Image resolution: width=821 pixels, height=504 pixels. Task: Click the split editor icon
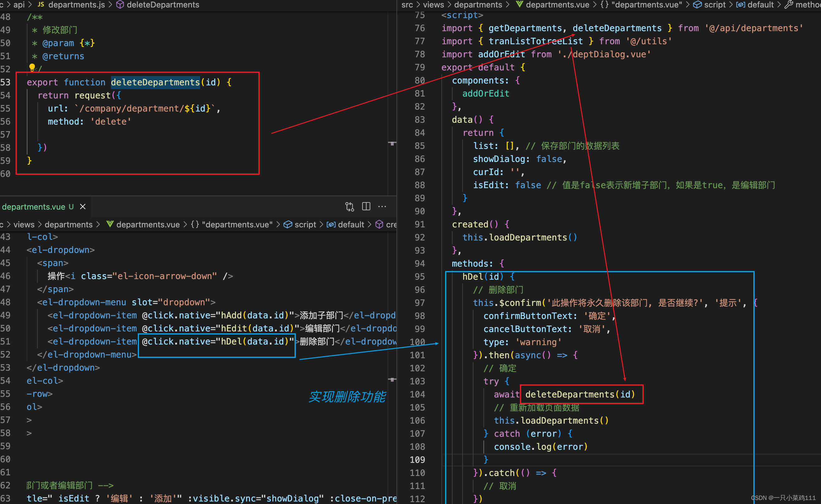coord(366,207)
